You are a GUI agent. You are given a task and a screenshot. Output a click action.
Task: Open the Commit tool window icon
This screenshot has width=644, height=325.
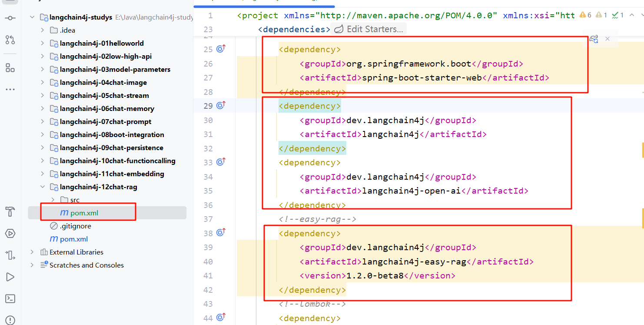pos(10,18)
